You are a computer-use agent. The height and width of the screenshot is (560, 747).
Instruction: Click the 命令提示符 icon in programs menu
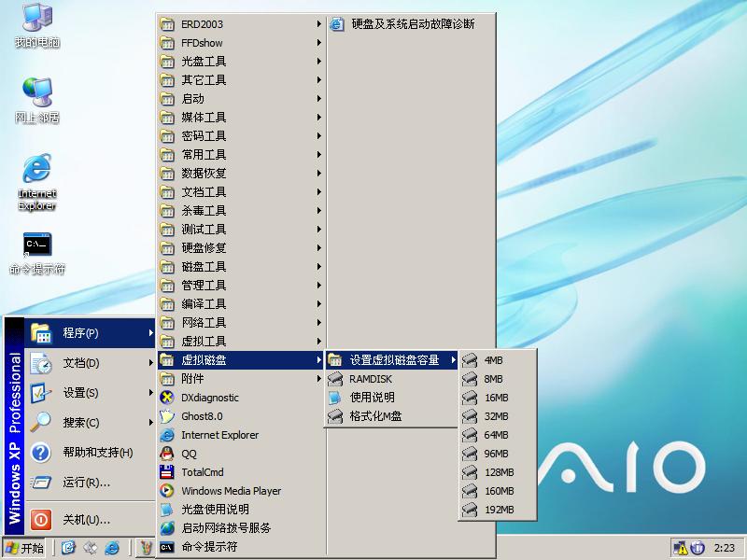point(167,547)
